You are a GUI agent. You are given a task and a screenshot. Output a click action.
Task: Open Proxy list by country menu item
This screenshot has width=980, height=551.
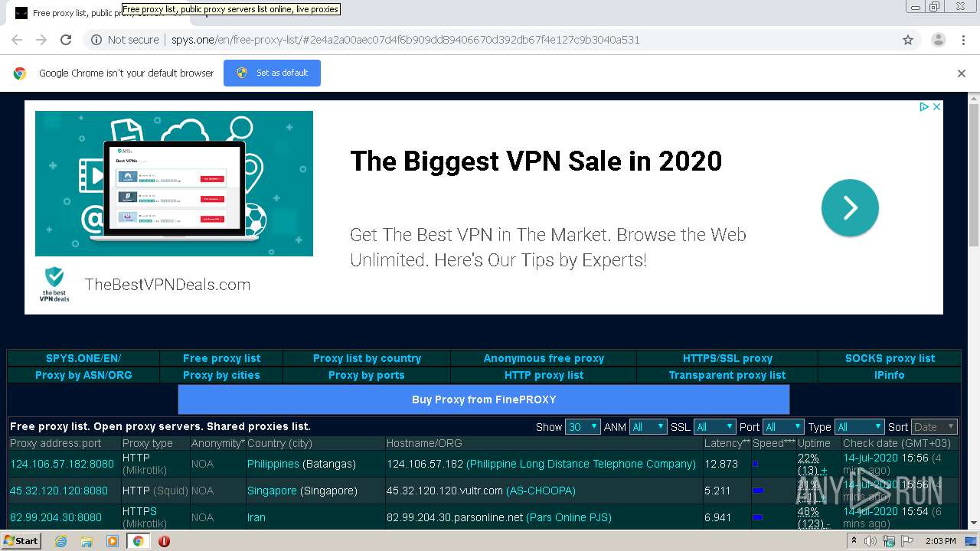click(367, 358)
